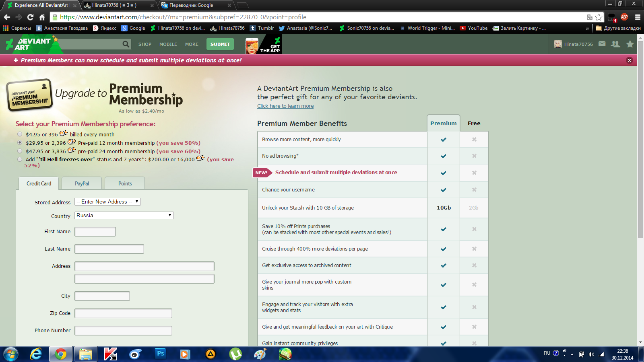Screen dimensions: 644x362
Task: Focus the Zip Code field
Action: click(x=123, y=313)
